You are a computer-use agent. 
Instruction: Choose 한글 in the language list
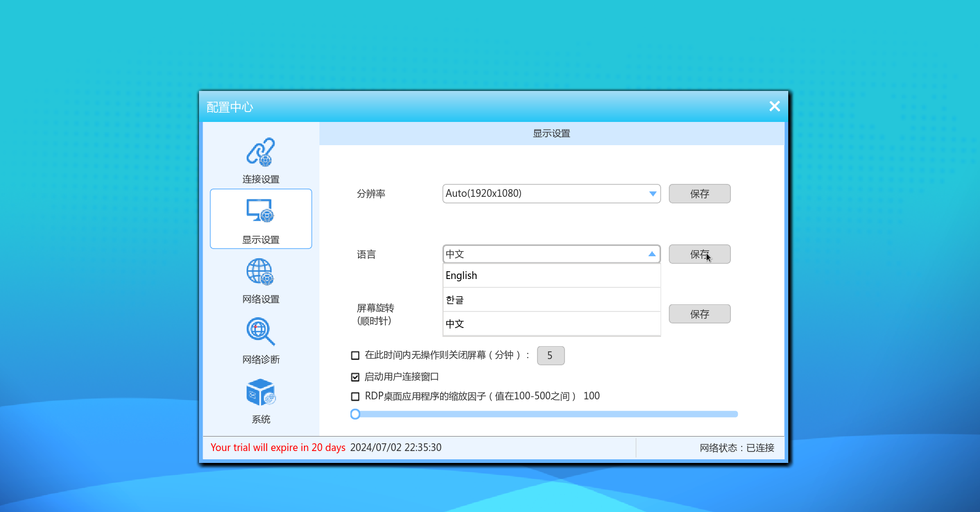pyautogui.click(x=552, y=300)
